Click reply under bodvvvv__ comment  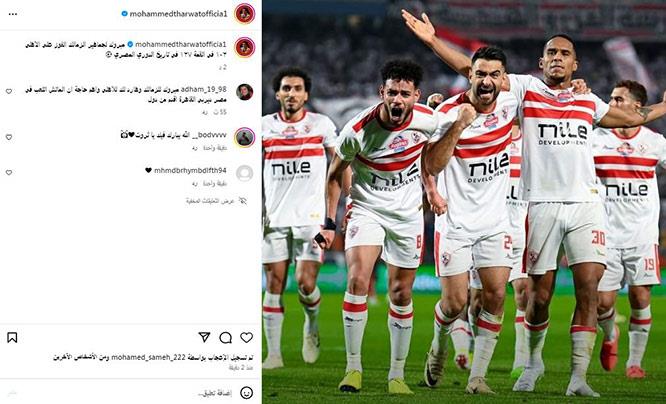pyautogui.click(x=195, y=148)
